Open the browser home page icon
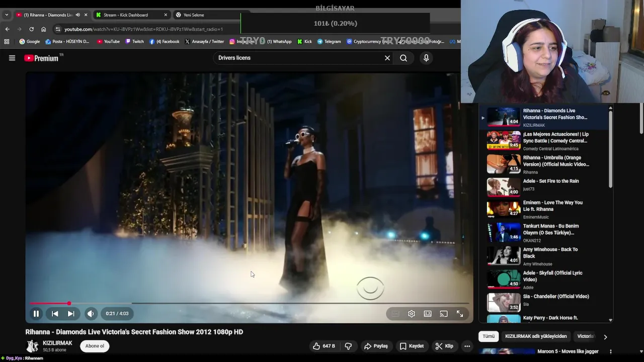The image size is (644, 362). (x=43, y=29)
